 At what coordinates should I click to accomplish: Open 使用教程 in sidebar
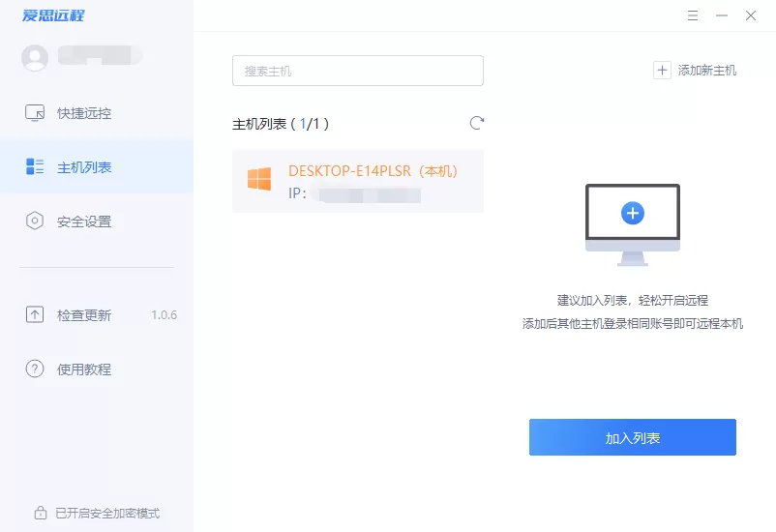click(97, 369)
